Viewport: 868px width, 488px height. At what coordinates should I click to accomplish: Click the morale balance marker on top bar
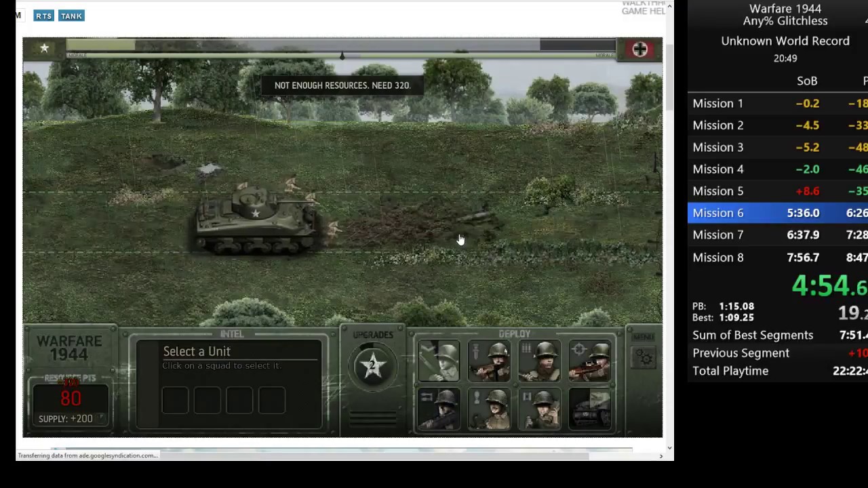pyautogui.click(x=342, y=56)
